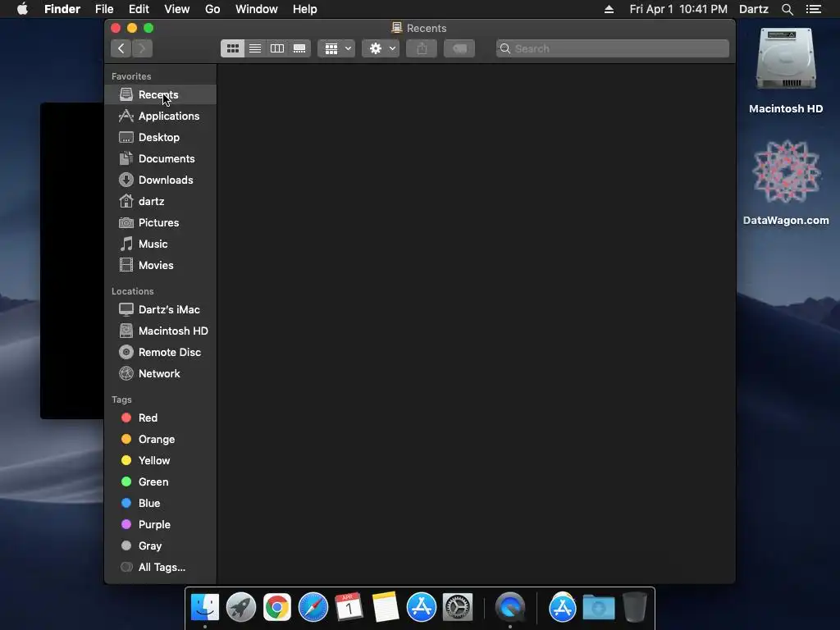Switch Finder to icon view
This screenshot has width=840, height=630.
[x=232, y=48]
